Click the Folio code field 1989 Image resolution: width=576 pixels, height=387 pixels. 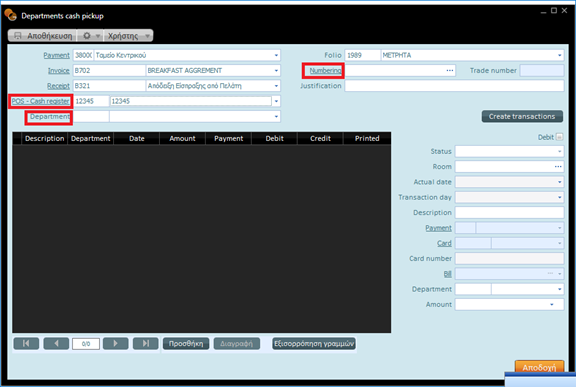(362, 55)
